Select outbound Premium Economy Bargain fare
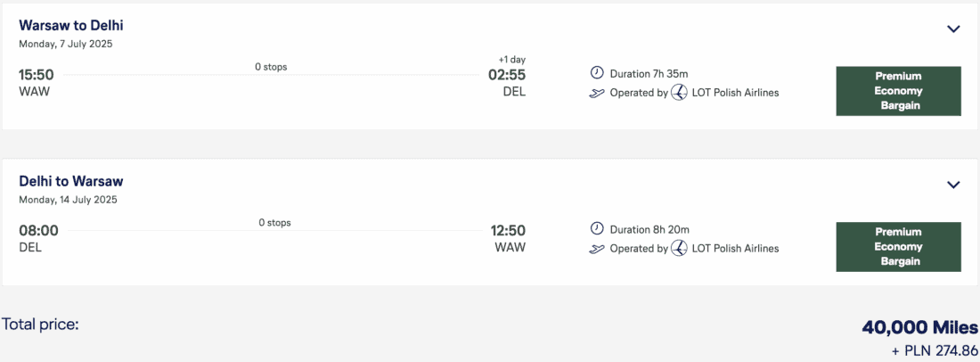 click(x=898, y=91)
